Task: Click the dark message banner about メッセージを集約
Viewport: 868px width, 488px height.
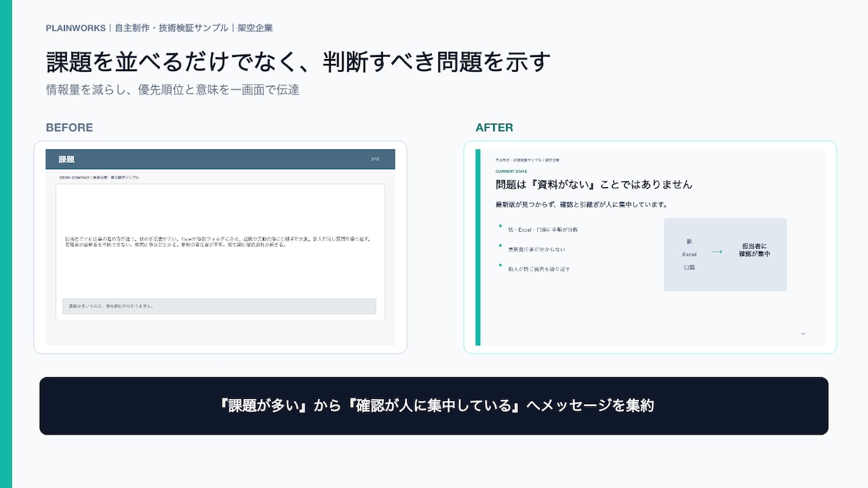Action: (x=434, y=406)
